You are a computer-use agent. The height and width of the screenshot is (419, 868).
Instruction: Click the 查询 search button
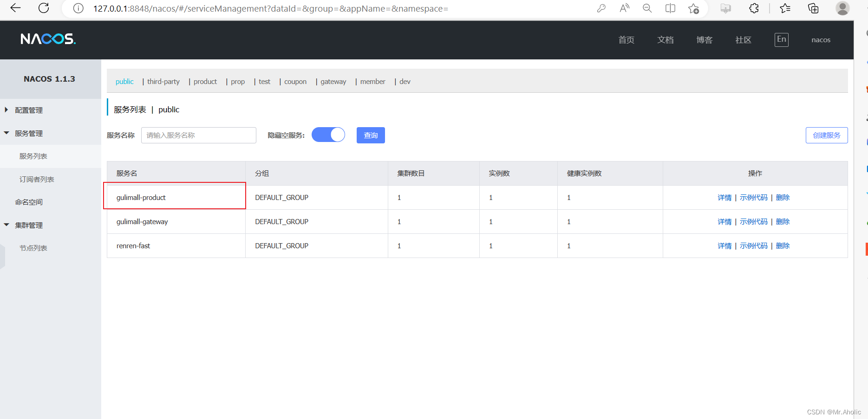(371, 135)
